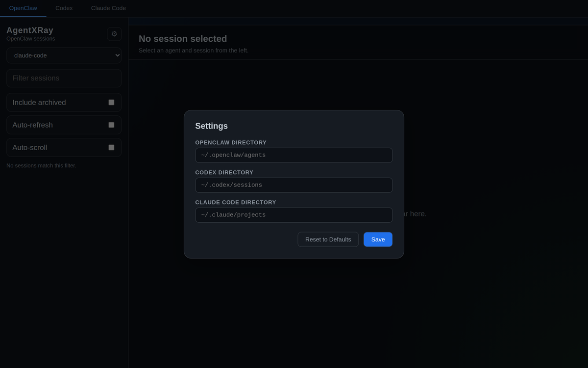
Task: Click the OPENCLAW DIRECTORY label
Action: pyautogui.click(x=231, y=143)
